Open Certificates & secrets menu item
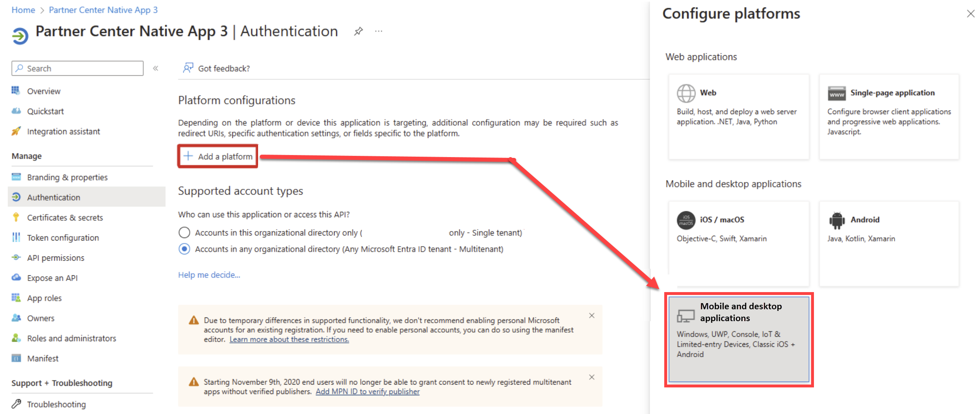The width and height of the screenshot is (980, 414). pyautogui.click(x=65, y=218)
